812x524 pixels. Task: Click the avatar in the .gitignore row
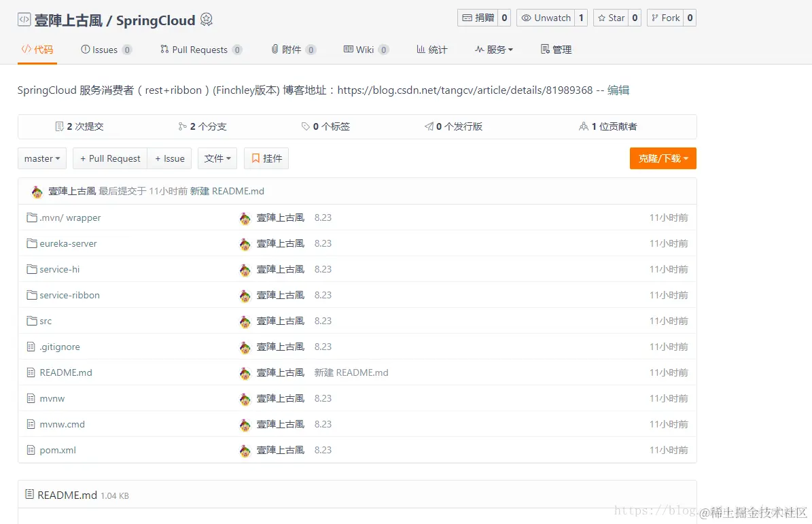coord(245,347)
